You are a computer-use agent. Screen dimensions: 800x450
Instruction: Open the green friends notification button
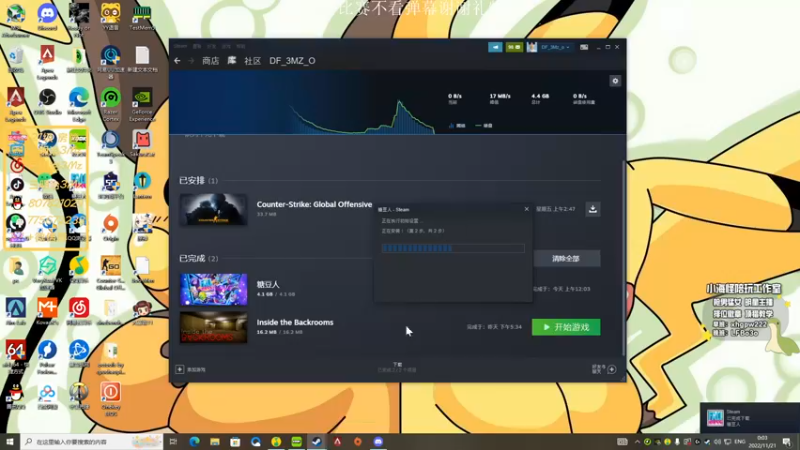pos(514,47)
